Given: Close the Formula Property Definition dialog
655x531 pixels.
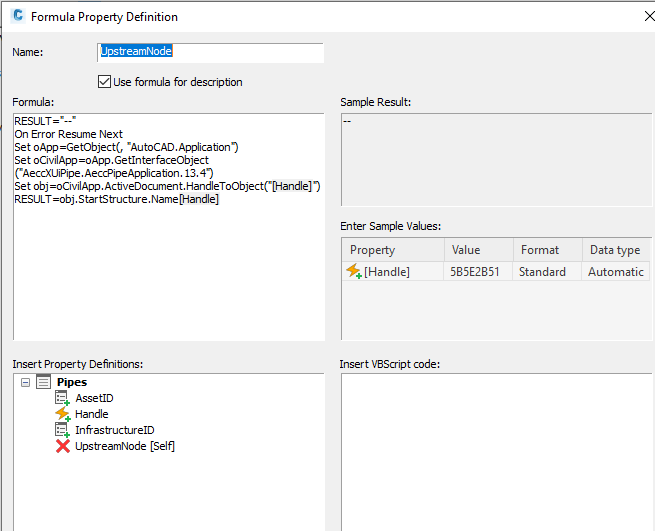Looking at the screenshot, I should point(649,16).
